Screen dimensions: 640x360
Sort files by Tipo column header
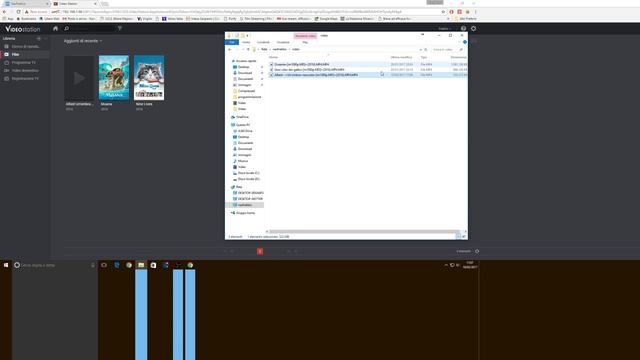pyautogui.click(x=424, y=57)
